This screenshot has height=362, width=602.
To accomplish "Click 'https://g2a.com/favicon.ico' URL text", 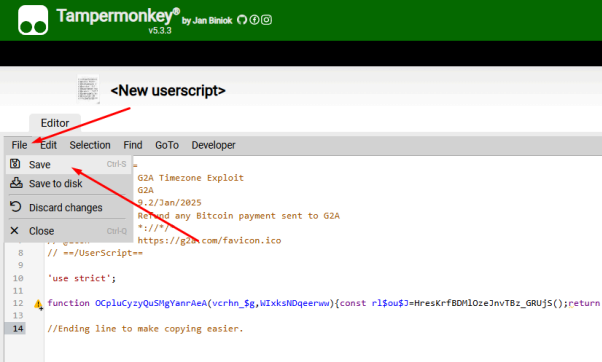I will pos(209,241).
